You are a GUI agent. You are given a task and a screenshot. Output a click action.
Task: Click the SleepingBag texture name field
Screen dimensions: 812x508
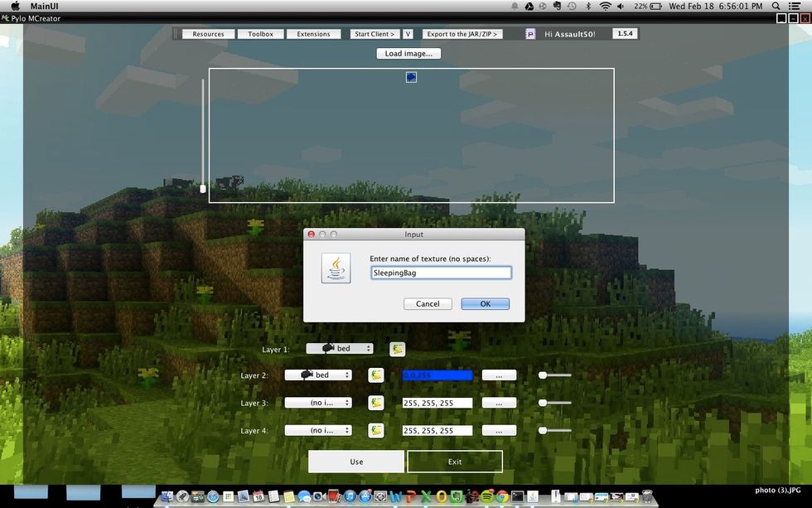pyautogui.click(x=441, y=272)
